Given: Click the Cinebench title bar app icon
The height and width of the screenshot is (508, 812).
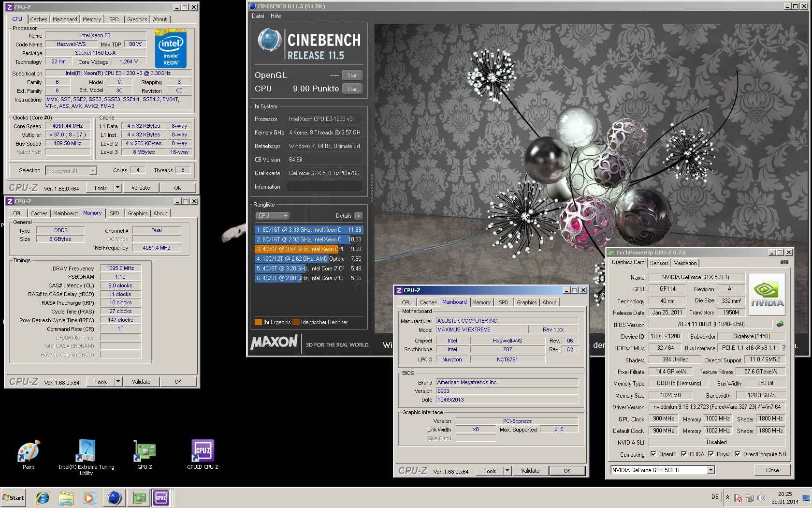Looking at the screenshot, I should 252,6.
